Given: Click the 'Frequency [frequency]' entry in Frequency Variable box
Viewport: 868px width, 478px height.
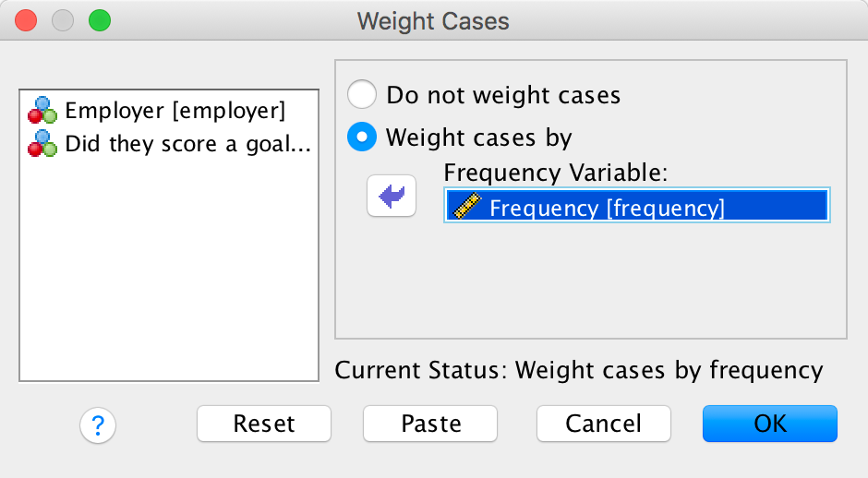Looking at the screenshot, I should tap(607, 208).
